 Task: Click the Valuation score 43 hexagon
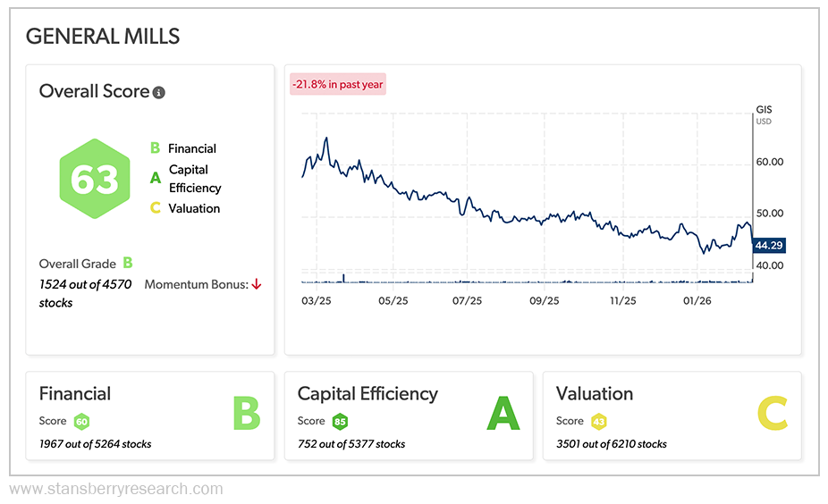click(x=599, y=421)
